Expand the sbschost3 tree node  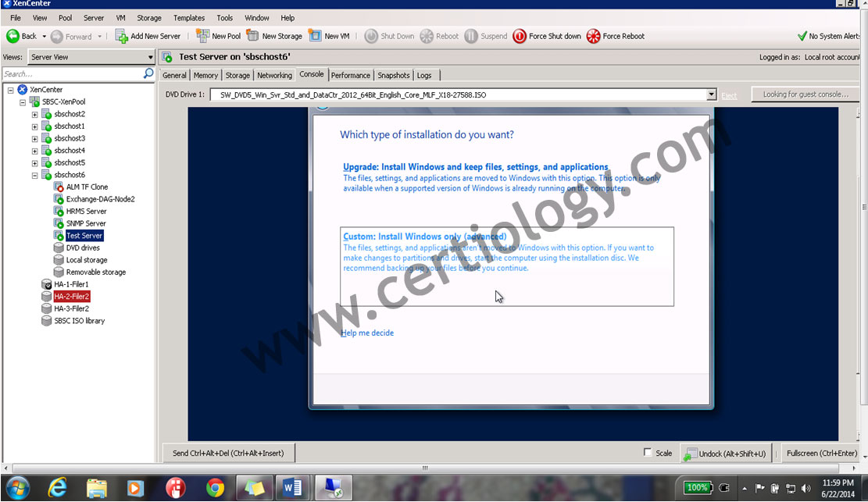click(x=35, y=139)
